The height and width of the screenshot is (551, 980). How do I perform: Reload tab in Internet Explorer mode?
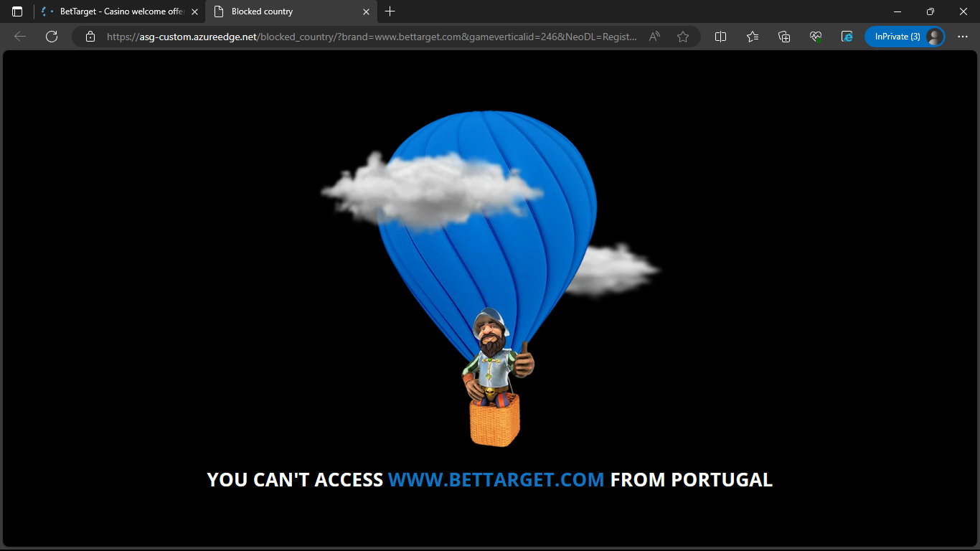[847, 37]
